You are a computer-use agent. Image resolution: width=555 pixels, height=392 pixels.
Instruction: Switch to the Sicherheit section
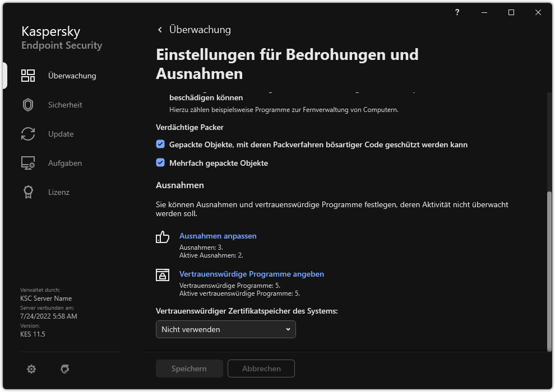tap(64, 105)
